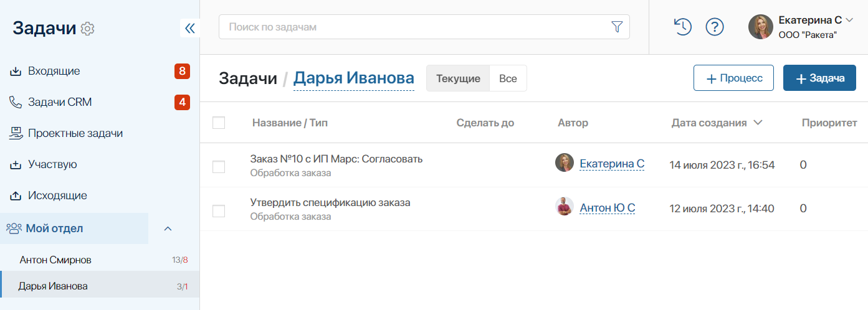Viewport: 868px width, 310px height.
Task: Open the help question mark icon
Action: tap(714, 27)
